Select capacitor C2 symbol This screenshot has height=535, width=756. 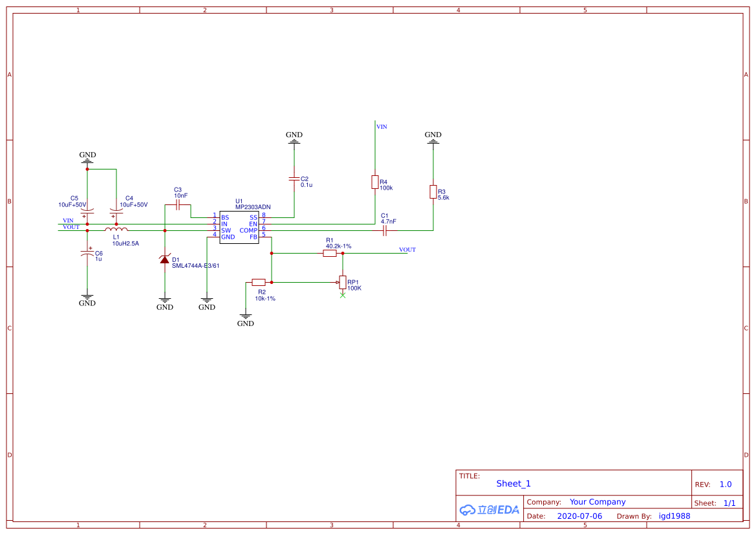point(294,179)
